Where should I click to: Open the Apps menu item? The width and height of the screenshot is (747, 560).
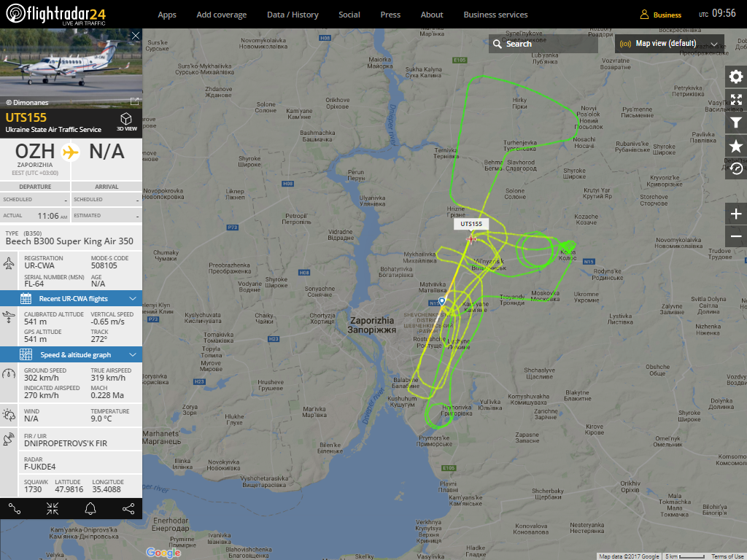[x=167, y=15]
